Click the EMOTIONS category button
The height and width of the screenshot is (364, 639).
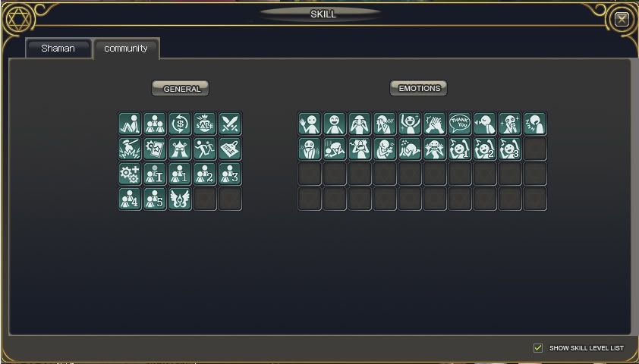coord(418,88)
